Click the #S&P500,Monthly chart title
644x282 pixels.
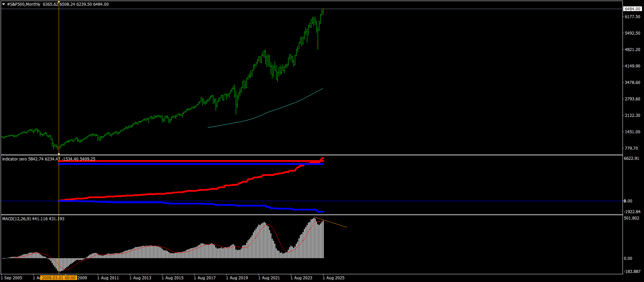23,4
